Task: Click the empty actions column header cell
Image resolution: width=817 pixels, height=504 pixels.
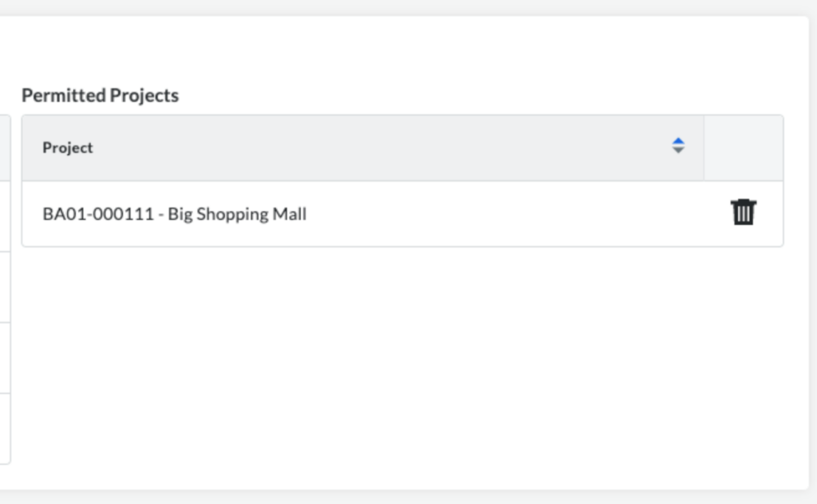Action: pos(744,148)
